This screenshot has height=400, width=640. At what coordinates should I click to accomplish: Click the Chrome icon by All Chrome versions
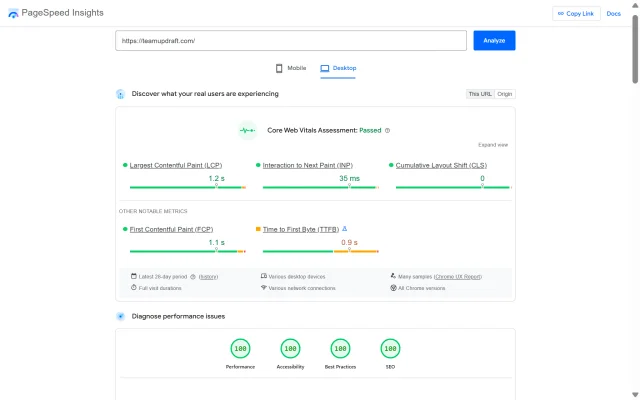pos(393,288)
